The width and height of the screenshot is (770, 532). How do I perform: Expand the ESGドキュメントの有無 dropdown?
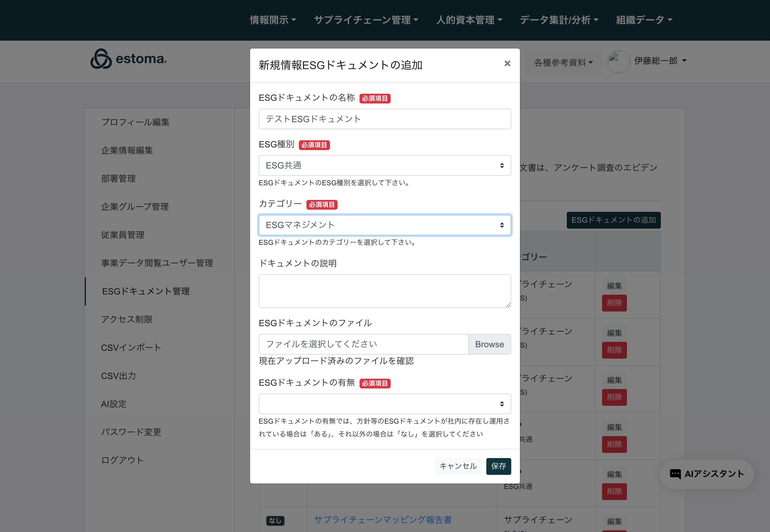pos(384,404)
